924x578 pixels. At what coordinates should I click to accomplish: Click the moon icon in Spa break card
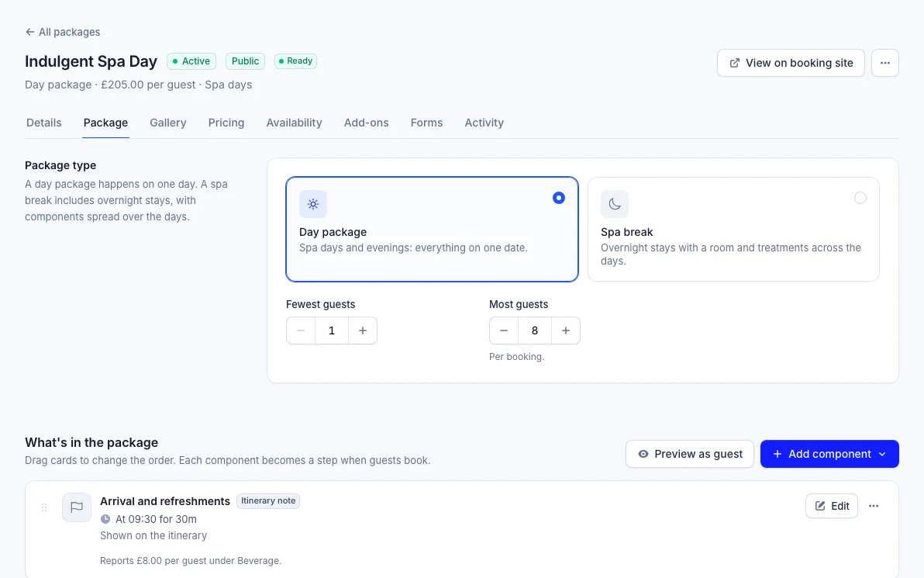click(615, 204)
